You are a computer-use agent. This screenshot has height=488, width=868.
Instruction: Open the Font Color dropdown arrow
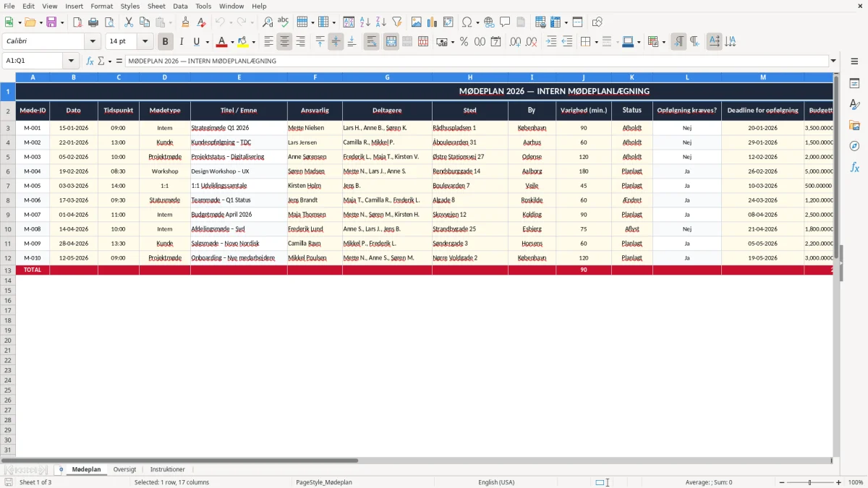(x=232, y=42)
